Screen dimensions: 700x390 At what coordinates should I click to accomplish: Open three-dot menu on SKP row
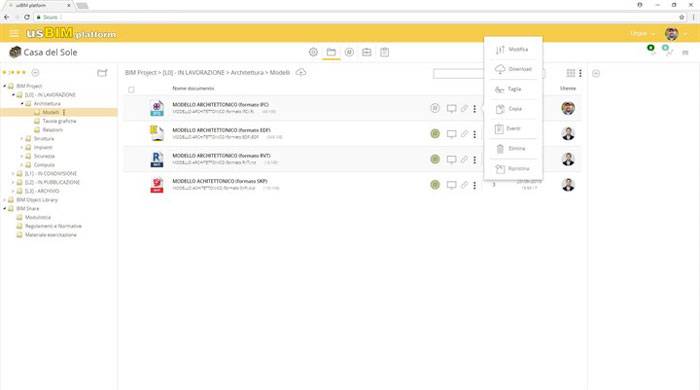coord(475,185)
